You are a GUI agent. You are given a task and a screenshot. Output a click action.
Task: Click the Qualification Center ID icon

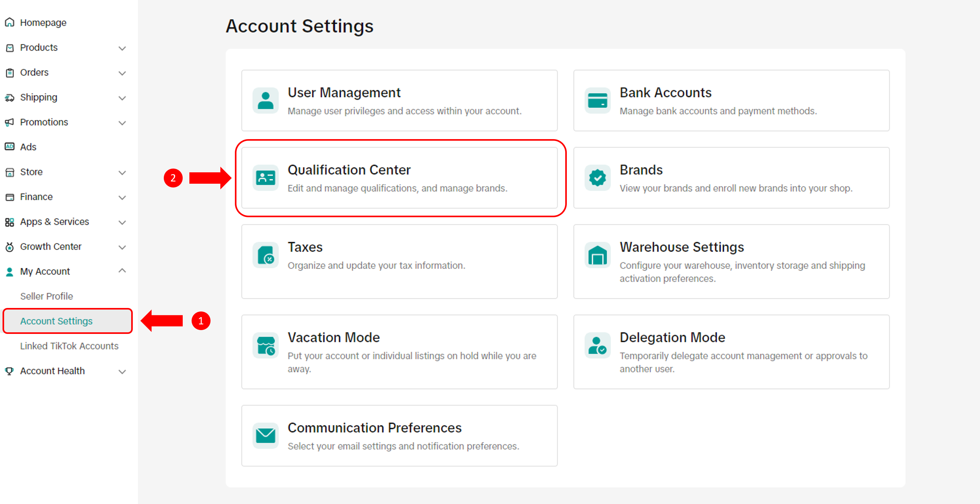click(x=265, y=178)
